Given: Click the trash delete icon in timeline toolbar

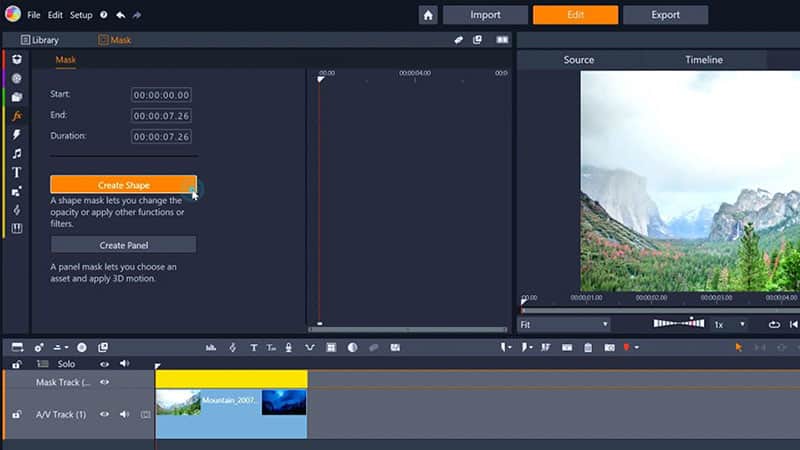Looking at the screenshot, I should pyautogui.click(x=588, y=347).
